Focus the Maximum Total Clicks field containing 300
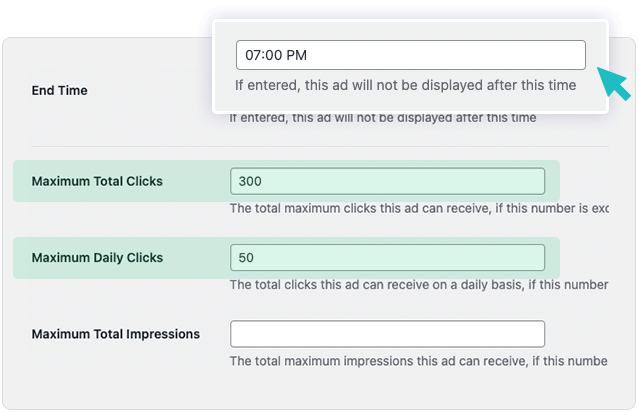The image size is (638, 412). 387,181
